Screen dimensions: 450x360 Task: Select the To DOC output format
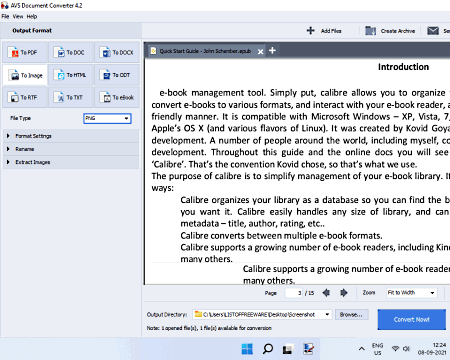(x=71, y=52)
